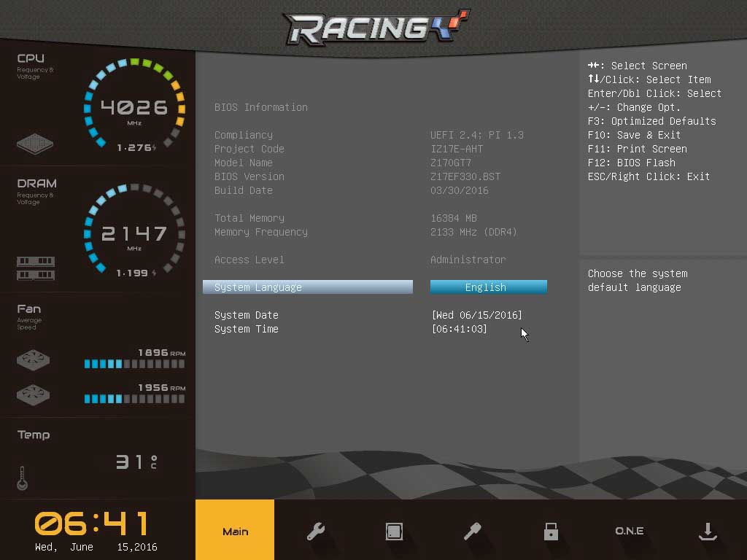Click the CPU chip icon
This screenshot has height=560, width=747.
[x=35, y=144]
